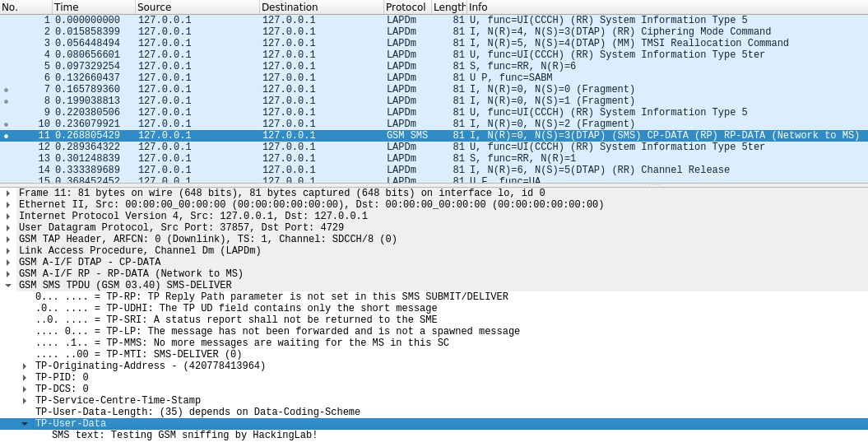Image resolution: width=868 pixels, height=447 pixels.
Task: Select the TP-User-Data-Length (35) line
Action: (x=197, y=412)
